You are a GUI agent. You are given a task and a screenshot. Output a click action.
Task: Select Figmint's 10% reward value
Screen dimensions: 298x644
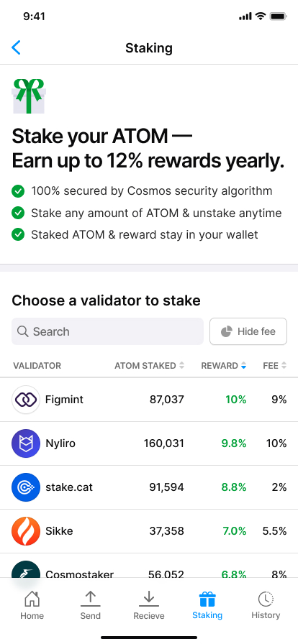click(236, 399)
